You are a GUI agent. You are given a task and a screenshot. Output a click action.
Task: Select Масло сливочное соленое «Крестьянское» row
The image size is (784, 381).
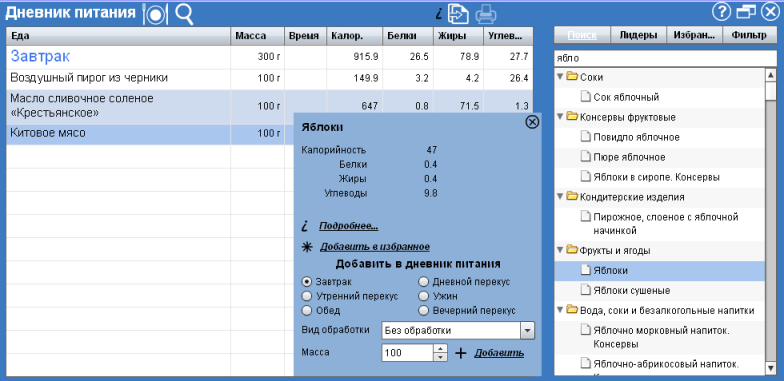(x=270, y=106)
